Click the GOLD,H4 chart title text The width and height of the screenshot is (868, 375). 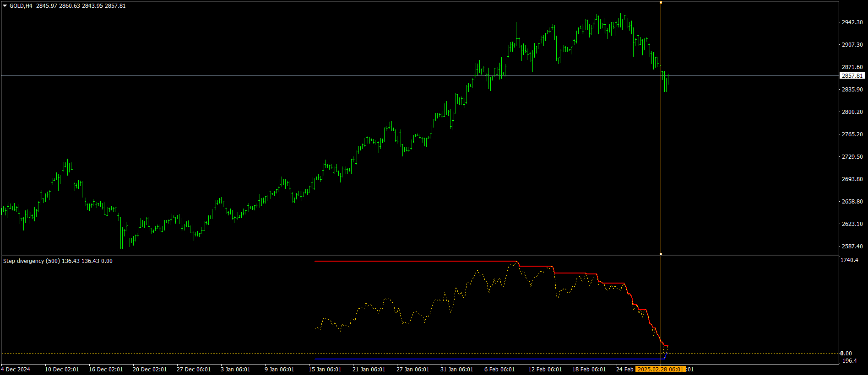click(21, 6)
